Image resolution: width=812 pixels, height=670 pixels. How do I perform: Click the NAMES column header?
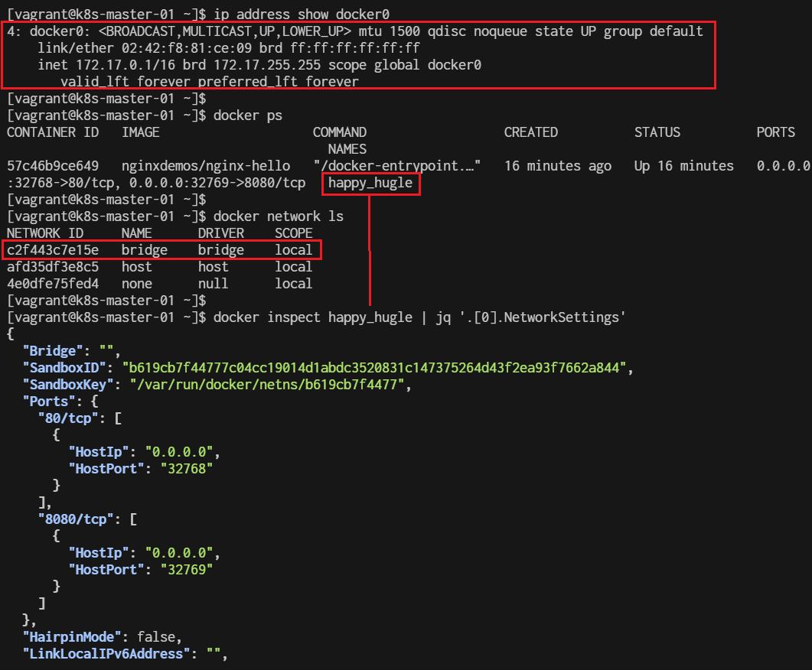click(x=347, y=149)
